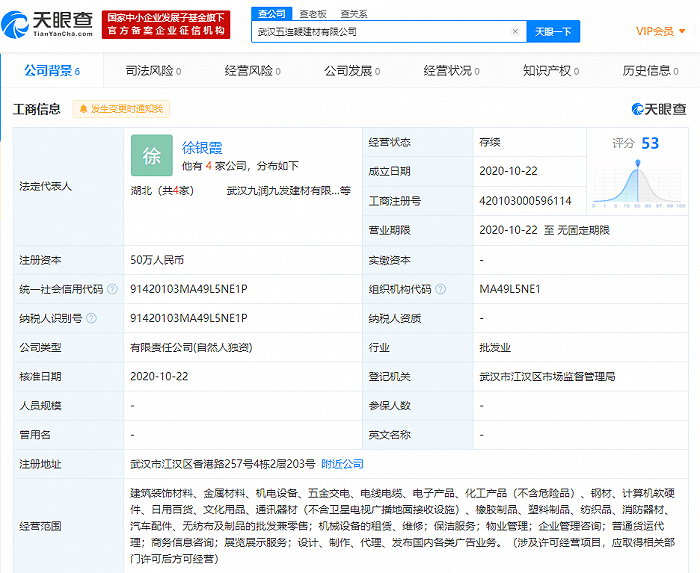
Task: Select the 查关系 search tab
Action: [x=354, y=14]
